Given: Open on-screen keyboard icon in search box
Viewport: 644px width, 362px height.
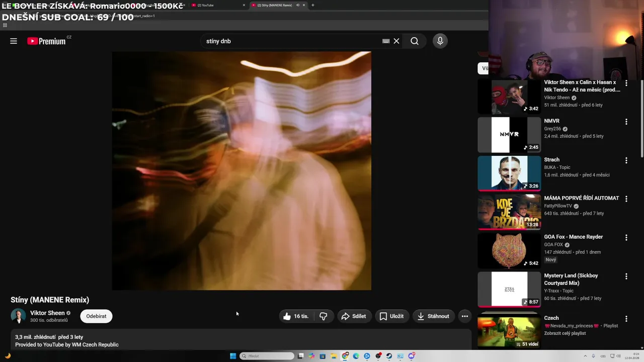Looking at the screenshot, I should click(386, 41).
